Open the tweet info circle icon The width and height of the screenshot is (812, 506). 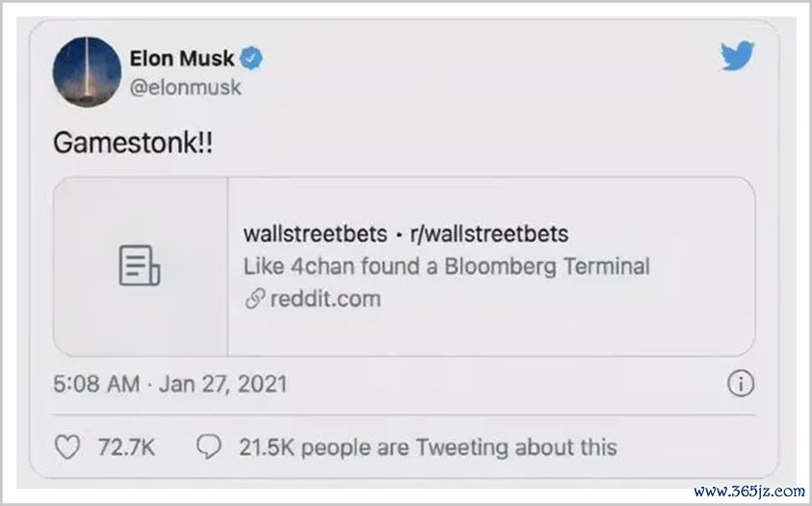(x=741, y=384)
